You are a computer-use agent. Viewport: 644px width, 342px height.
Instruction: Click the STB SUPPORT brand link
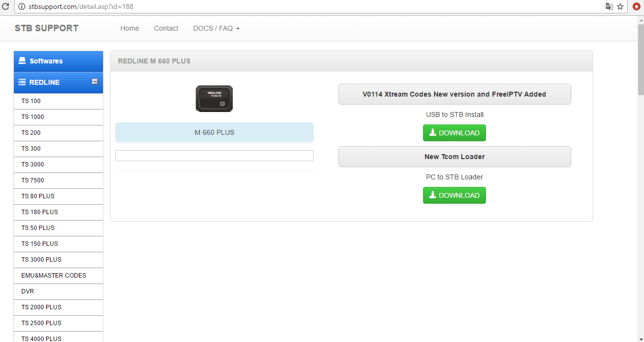point(47,28)
